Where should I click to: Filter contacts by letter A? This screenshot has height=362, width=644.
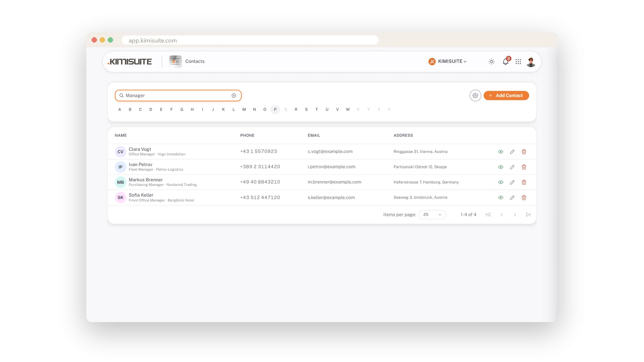pos(119,110)
